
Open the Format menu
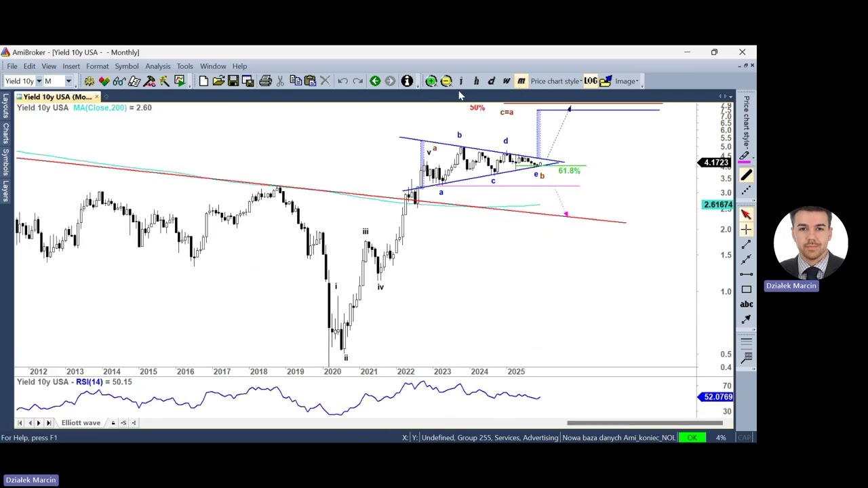click(97, 66)
